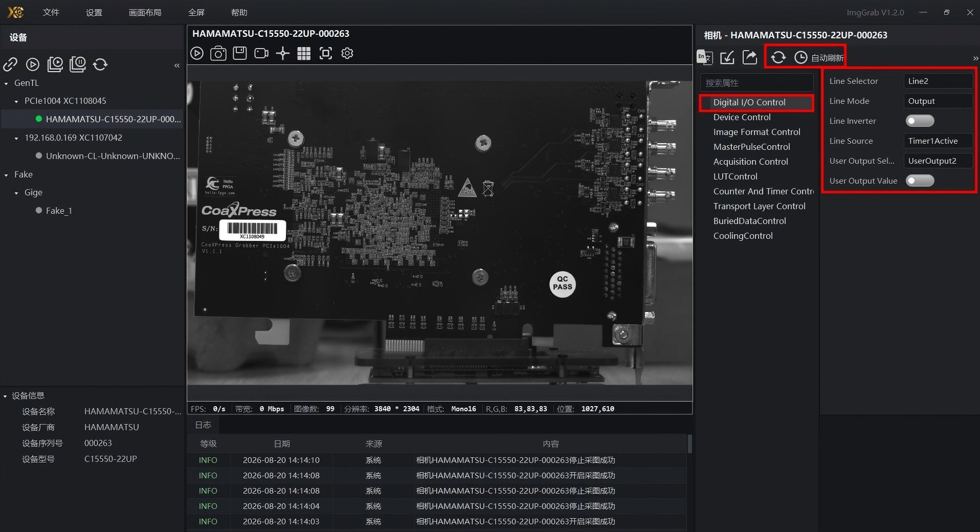Click the import configuration icon
The width and height of the screenshot is (980, 532).
click(x=727, y=57)
